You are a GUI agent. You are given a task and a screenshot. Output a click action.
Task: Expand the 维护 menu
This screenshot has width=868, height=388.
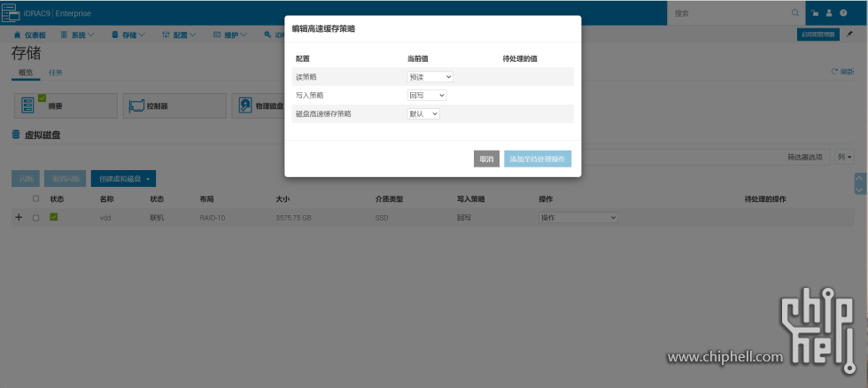[230, 35]
